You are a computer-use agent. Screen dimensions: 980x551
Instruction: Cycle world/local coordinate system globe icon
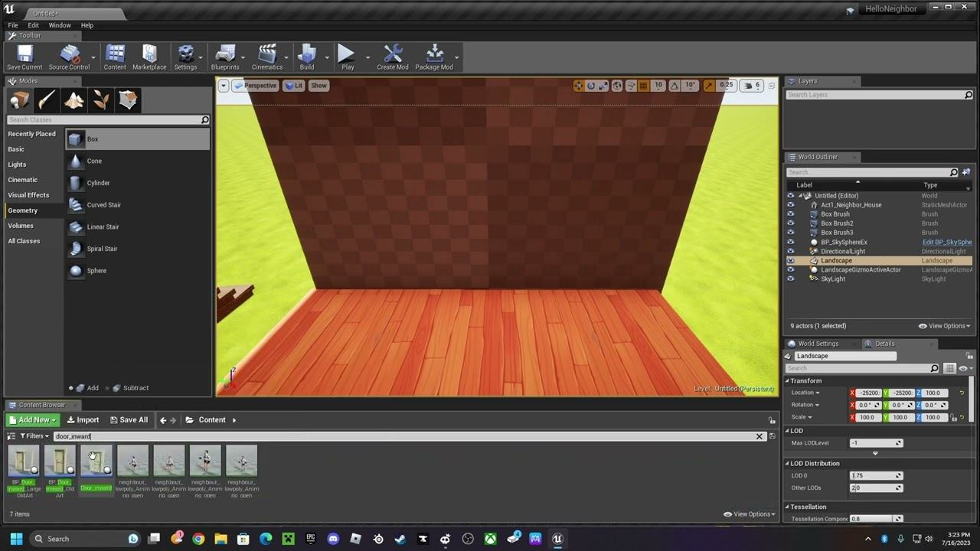617,86
